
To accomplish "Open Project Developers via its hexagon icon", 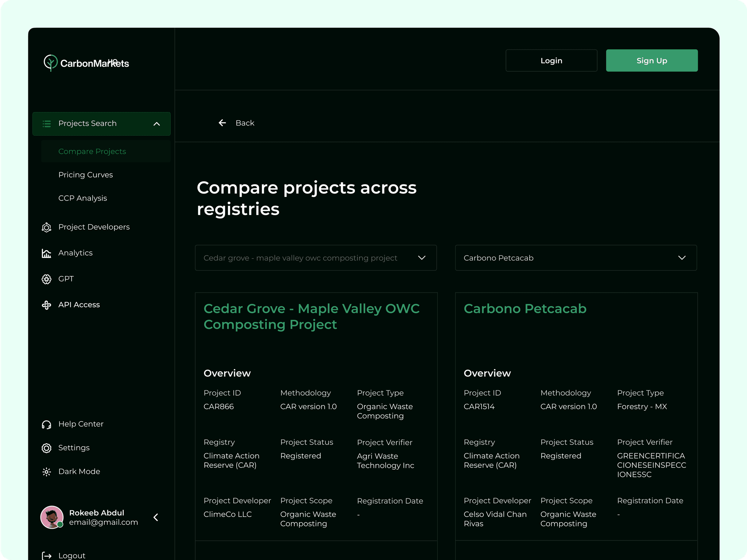I will point(46,227).
